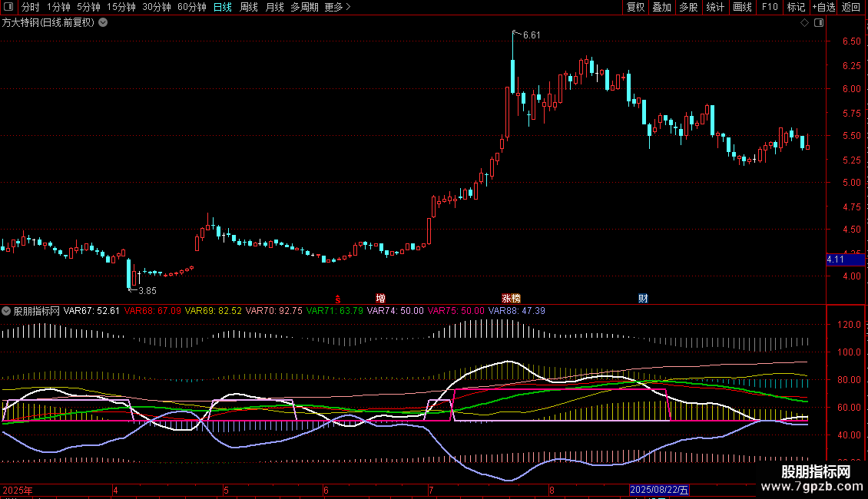Click the 复权 button

click(x=636, y=7)
